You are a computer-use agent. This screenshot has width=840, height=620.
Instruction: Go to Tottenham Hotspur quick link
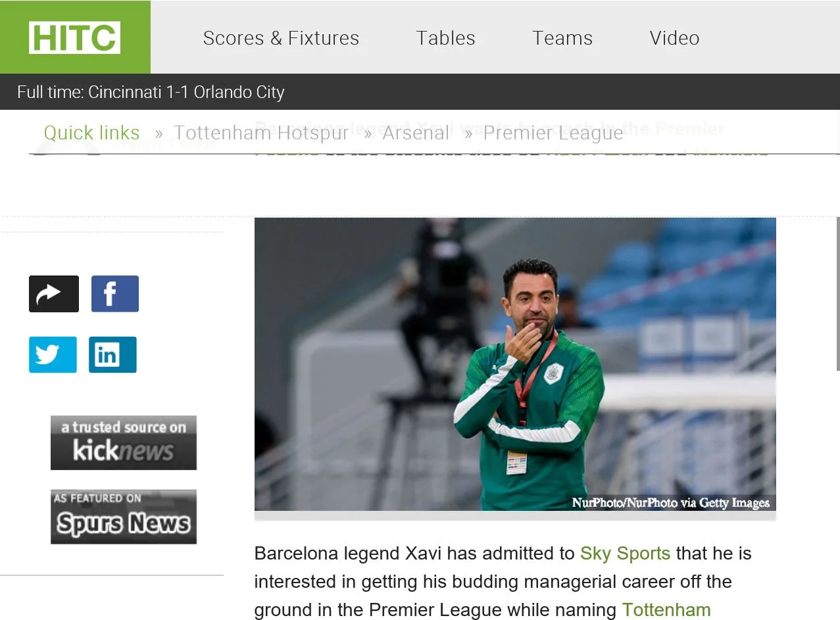[261, 132]
